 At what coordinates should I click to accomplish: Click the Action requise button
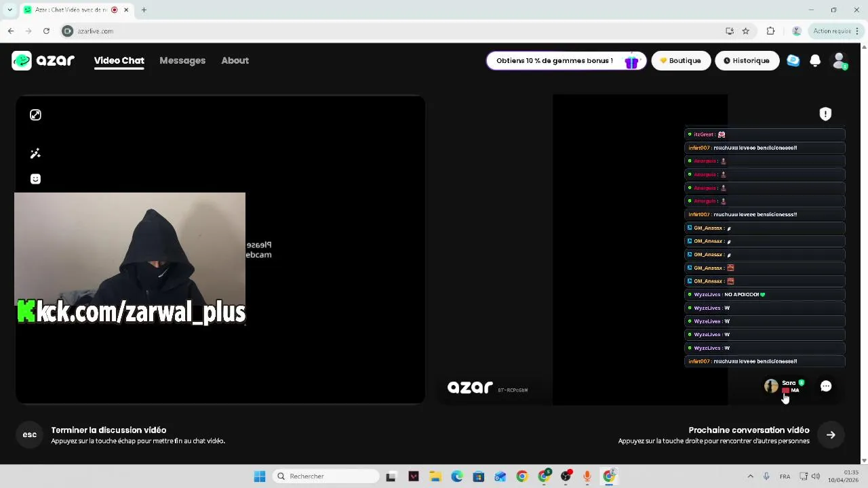835,30
